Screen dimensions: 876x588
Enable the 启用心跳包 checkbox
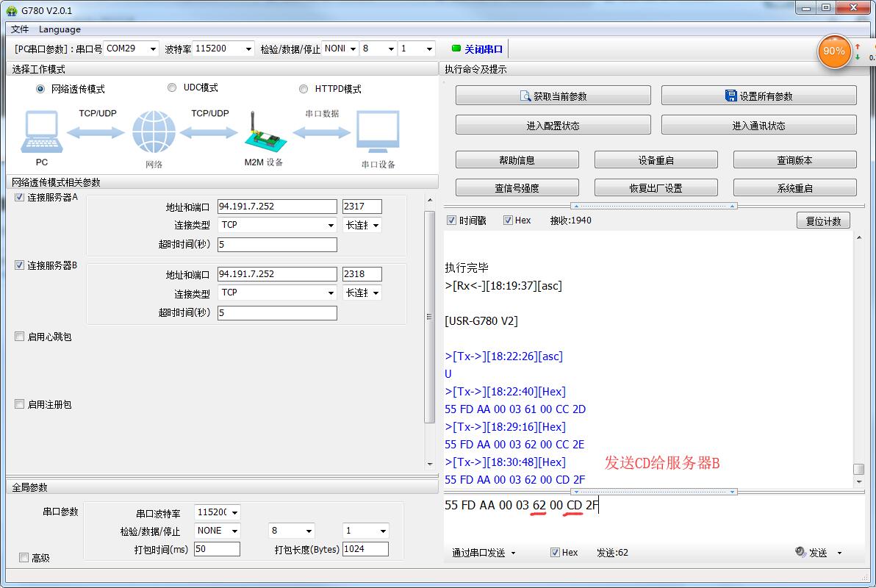coord(20,337)
